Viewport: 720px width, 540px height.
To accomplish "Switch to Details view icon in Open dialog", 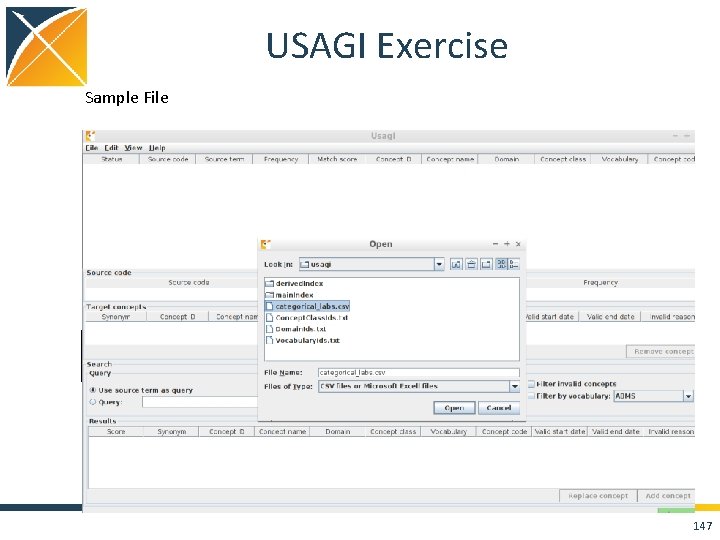I will (514, 264).
